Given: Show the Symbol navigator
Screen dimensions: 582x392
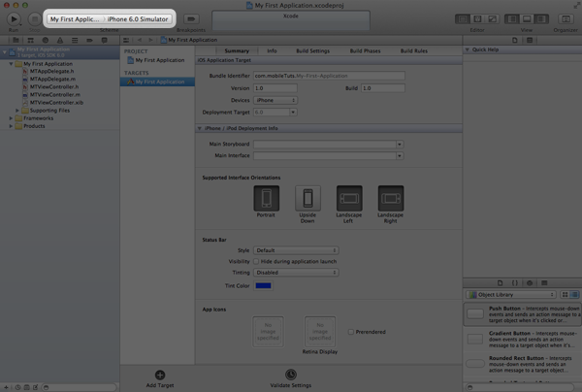Looking at the screenshot, I should tap(30, 40).
